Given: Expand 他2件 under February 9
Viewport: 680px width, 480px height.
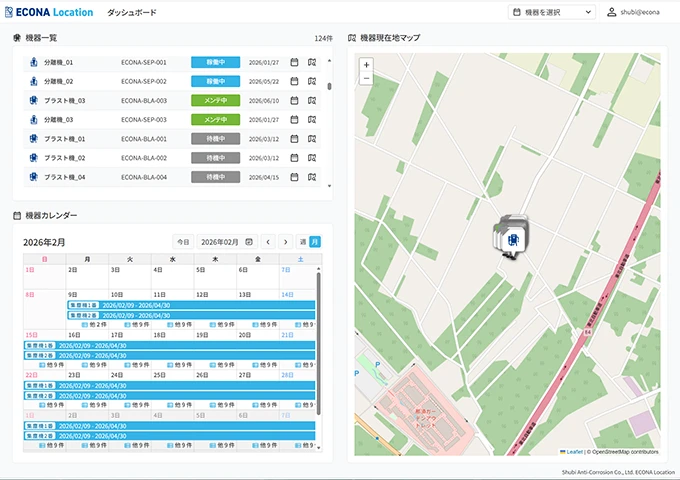Looking at the screenshot, I should click(95, 325).
